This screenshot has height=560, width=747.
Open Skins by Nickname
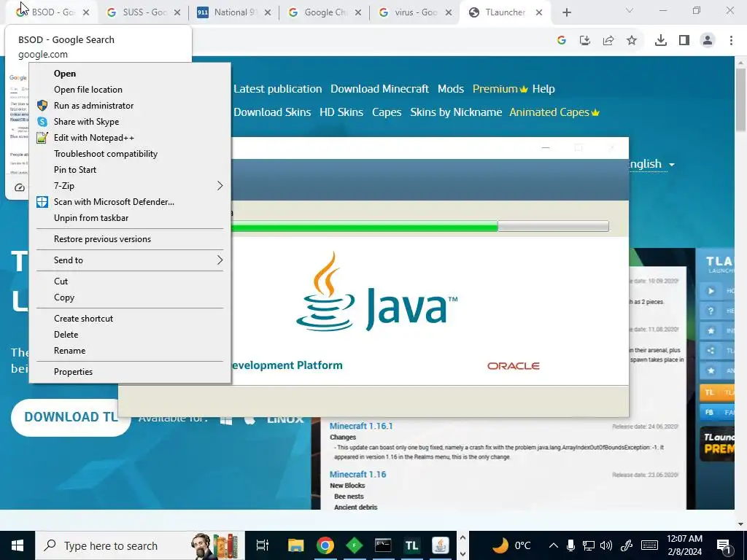point(456,112)
